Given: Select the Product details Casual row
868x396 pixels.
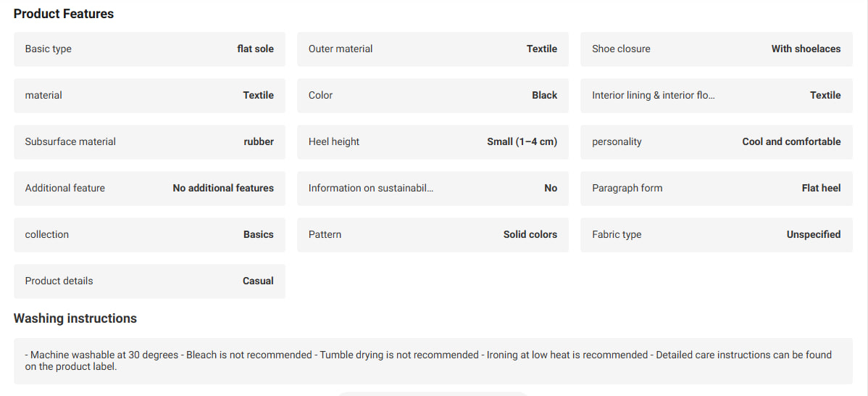Looking at the screenshot, I should 149,281.
